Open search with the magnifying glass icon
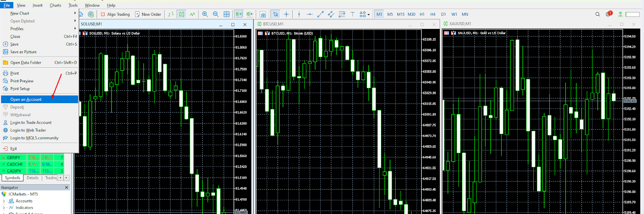 point(598,14)
